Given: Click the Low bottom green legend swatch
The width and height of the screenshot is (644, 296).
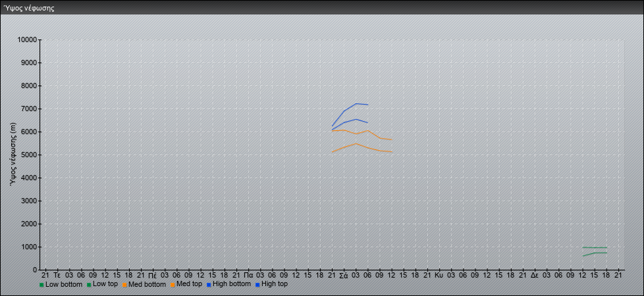Looking at the screenshot, I should pos(41,285).
